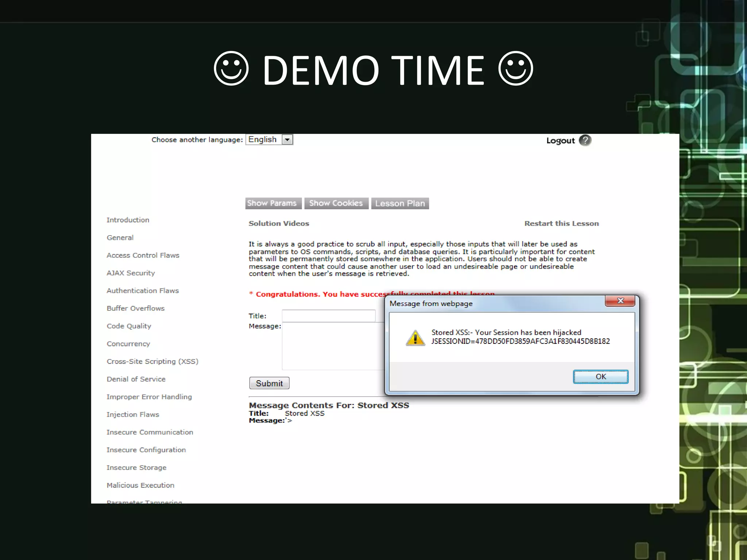Click the warning triangle icon in dialog
747x560 pixels.
tap(415, 338)
